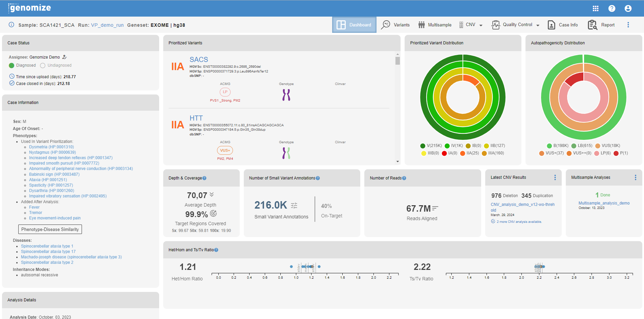Click the sample info icon
Screen dimensions: 644x319
[11, 25]
